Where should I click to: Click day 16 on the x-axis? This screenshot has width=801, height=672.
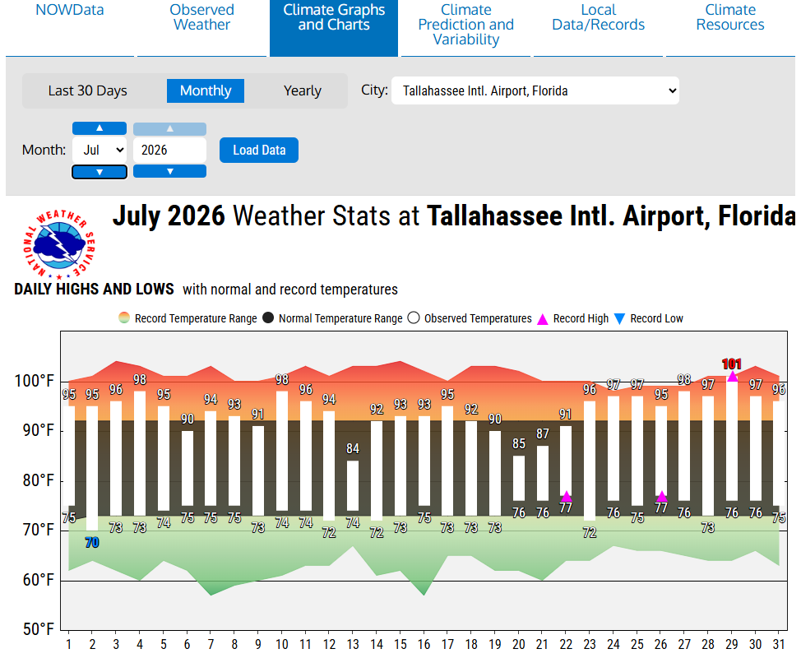(424, 644)
